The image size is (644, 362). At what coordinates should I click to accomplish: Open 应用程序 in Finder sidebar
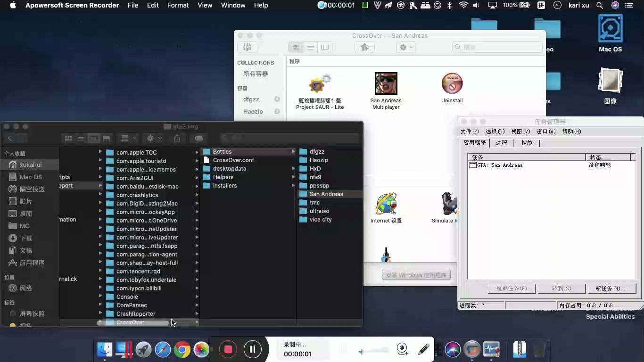pyautogui.click(x=30, y=263)
